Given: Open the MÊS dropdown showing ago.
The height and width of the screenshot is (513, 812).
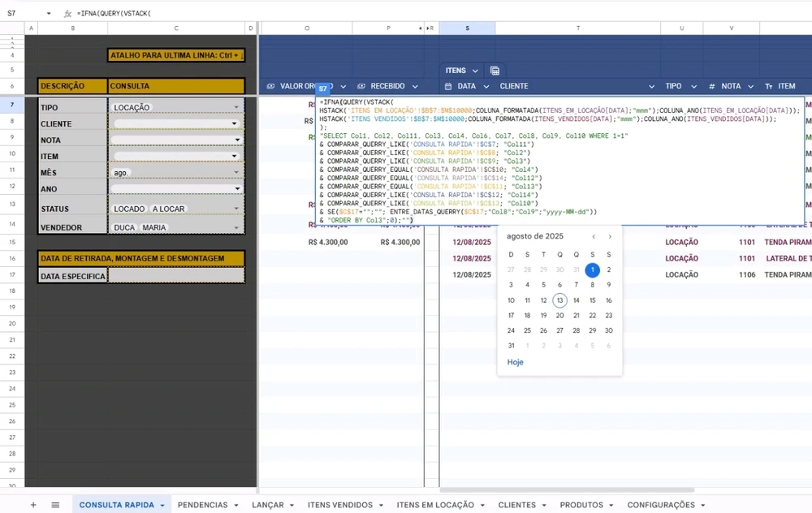Looking at the screenshot, I should point(235,172).
